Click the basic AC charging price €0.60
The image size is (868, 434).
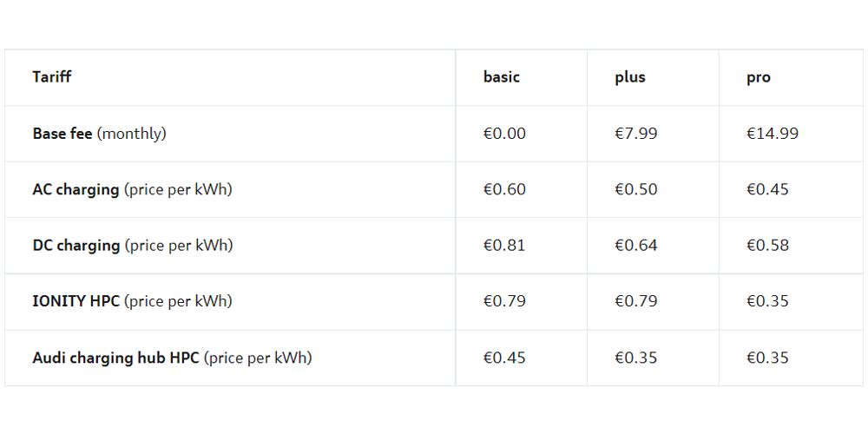tap(504, 189)
